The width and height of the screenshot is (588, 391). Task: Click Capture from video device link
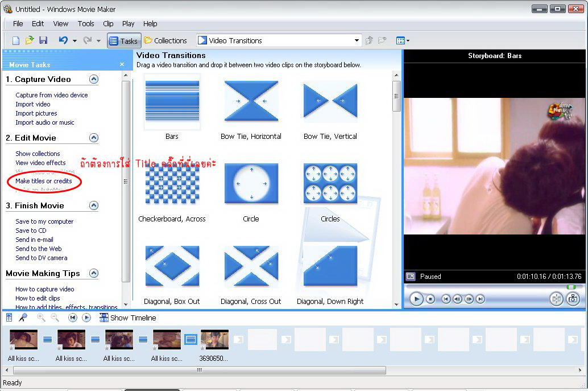point(51,95)
